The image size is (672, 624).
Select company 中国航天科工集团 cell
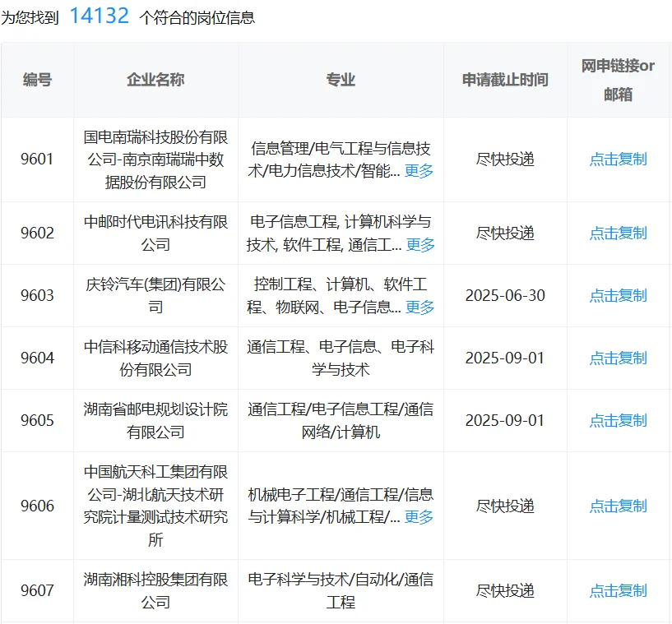coord(155,506)
